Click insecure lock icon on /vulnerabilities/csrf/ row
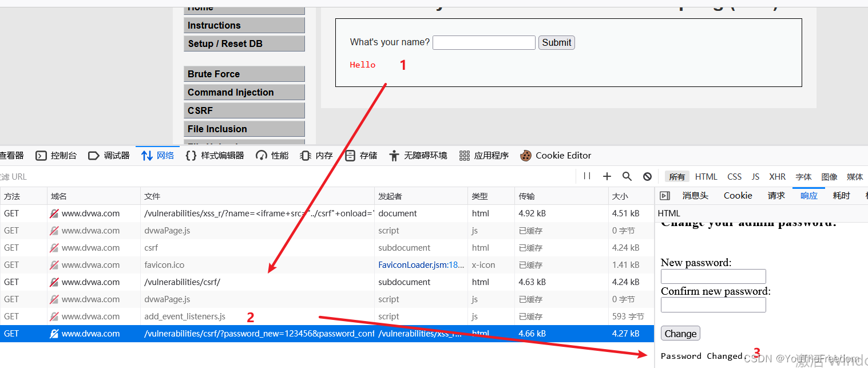Image resolution: width=868 pixels, height=368 pixels. pyautogui.click(x=54, y=282)
